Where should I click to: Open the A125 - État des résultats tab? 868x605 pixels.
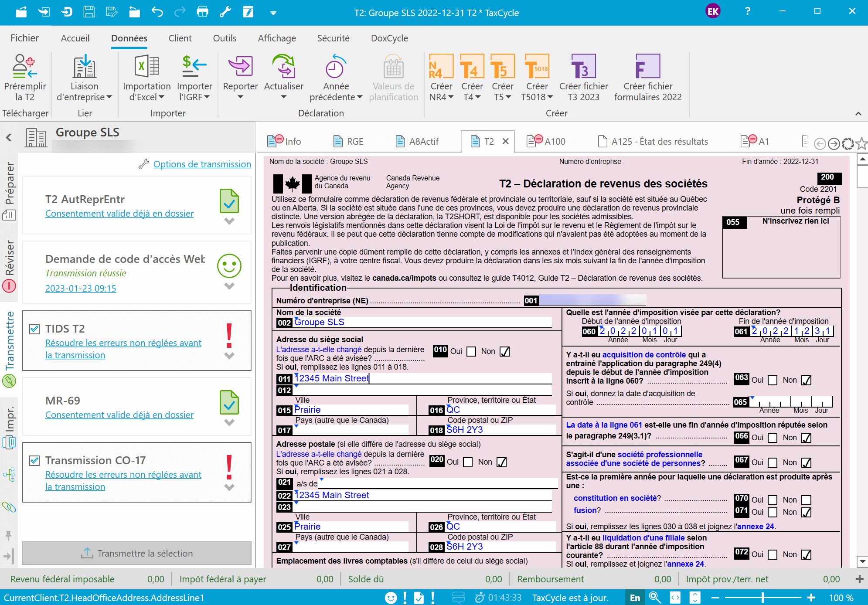click(x=652, y=141)
